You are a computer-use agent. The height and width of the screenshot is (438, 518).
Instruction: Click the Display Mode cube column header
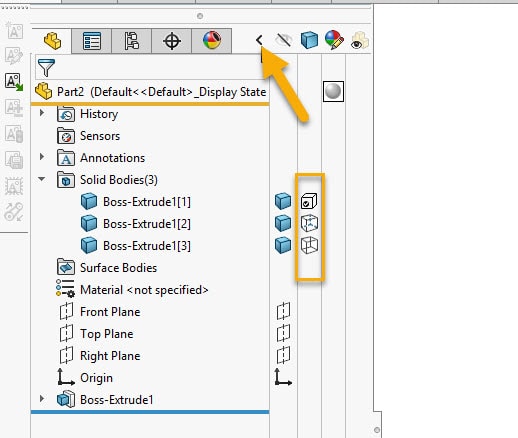(x=309, y=40)
